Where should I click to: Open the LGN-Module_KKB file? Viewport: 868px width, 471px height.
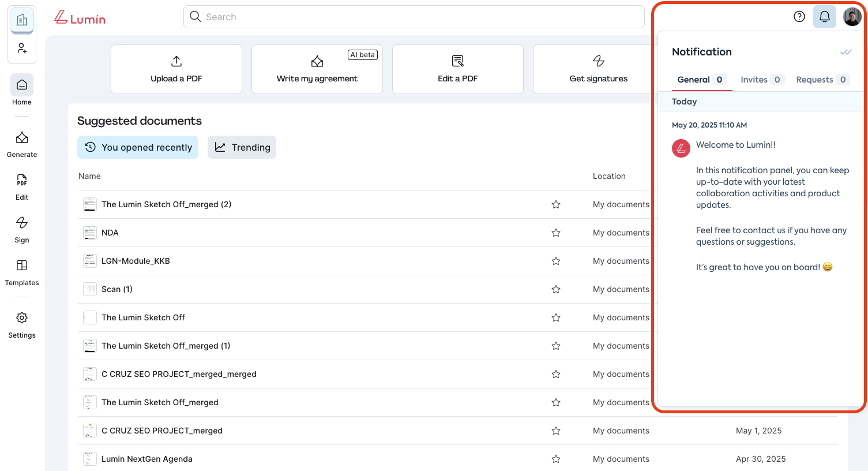click(136, 261)
